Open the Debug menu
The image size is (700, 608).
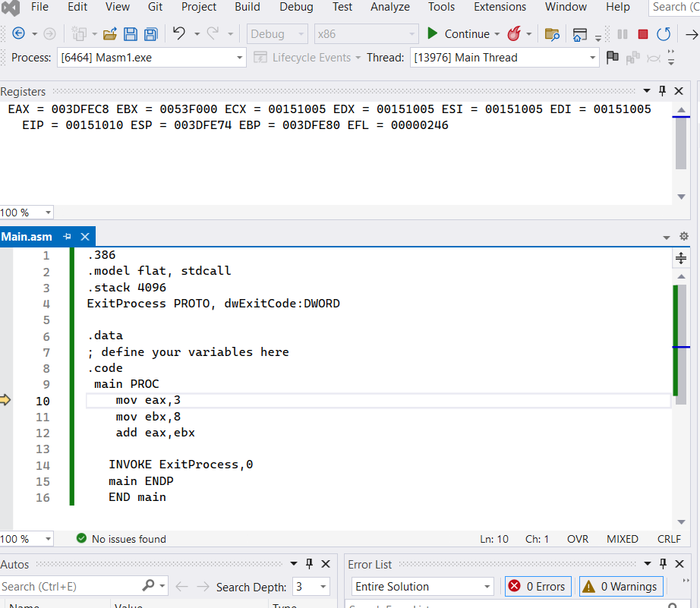[x=296, y=7]
